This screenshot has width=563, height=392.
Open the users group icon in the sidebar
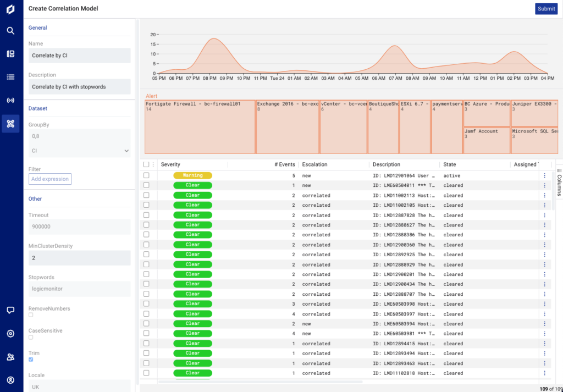point(10,357)
